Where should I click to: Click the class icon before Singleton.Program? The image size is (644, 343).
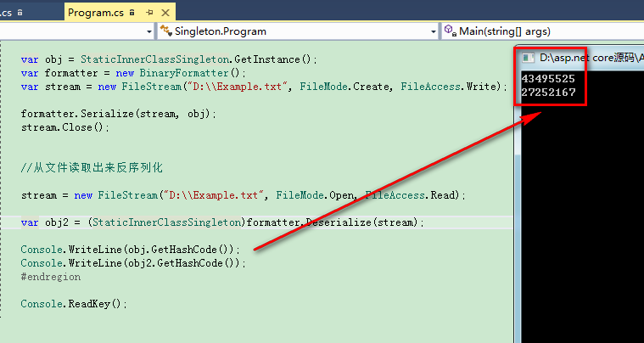(166, 31)
